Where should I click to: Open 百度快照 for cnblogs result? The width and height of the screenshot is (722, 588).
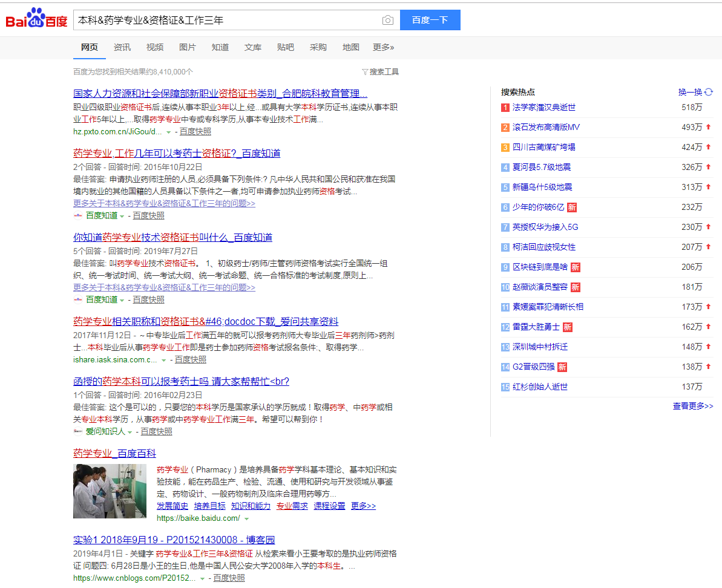[x=229, y=578]
